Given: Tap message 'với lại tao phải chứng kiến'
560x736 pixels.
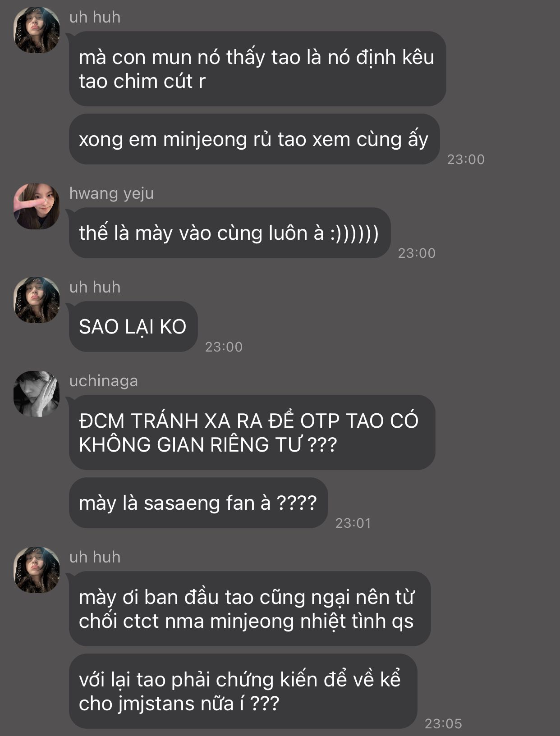Looking at the screenshot, I should [243, 691].
